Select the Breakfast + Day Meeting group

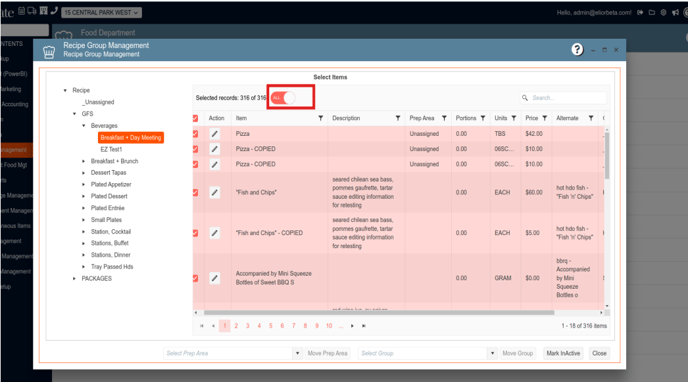(x=131, y=138)
